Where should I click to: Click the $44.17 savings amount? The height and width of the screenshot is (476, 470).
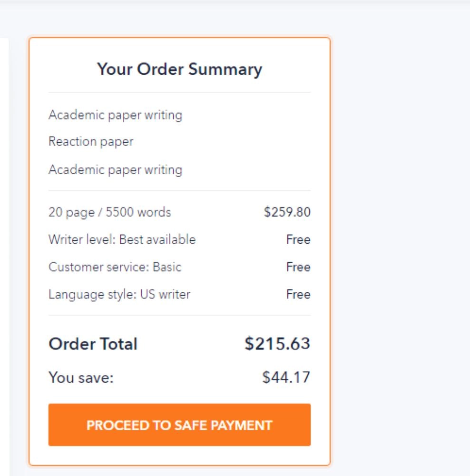point(286,378)
